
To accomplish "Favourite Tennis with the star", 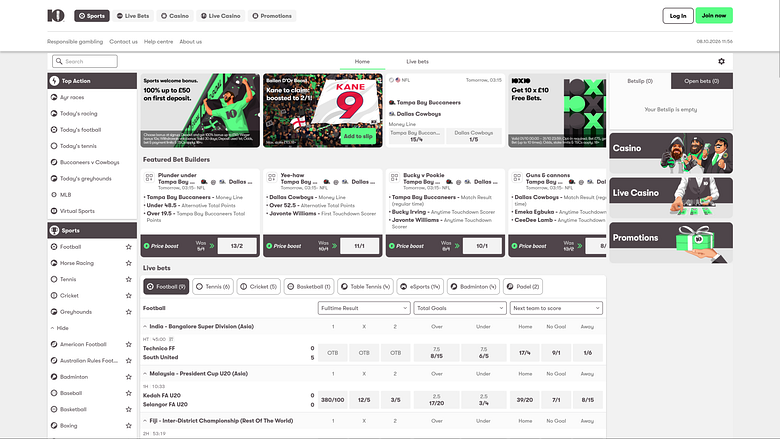I will 128,279.
